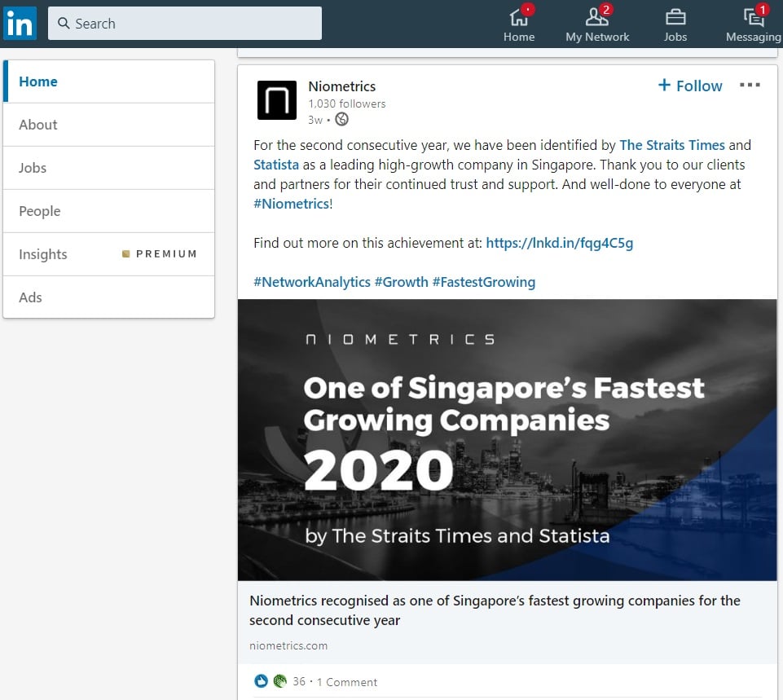Viewport: 783px width, 700px height.
Task: Open the People tab in sidebar
Action: click(x=109, y=211)
